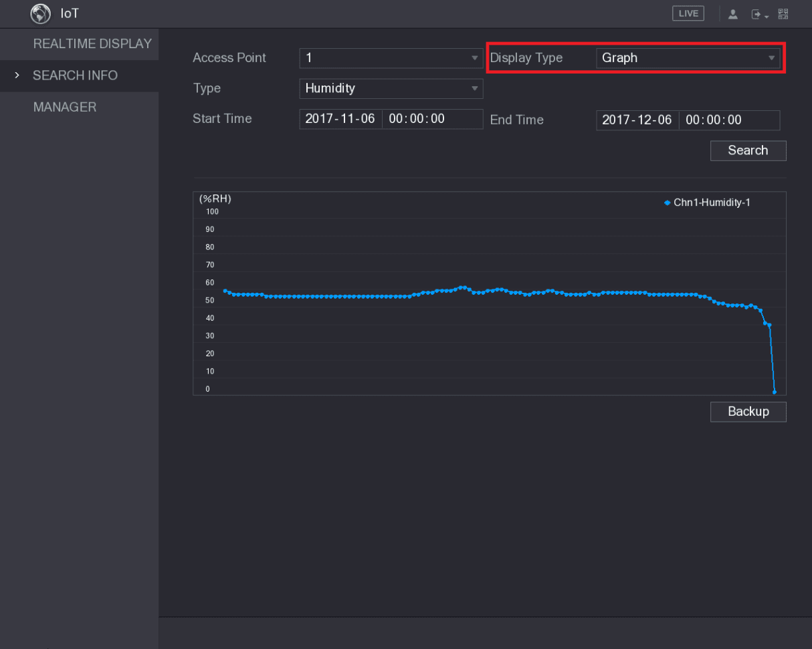Screen dimensions: 812x649
Task: Open the QR code icon
Action: (783, 13)
